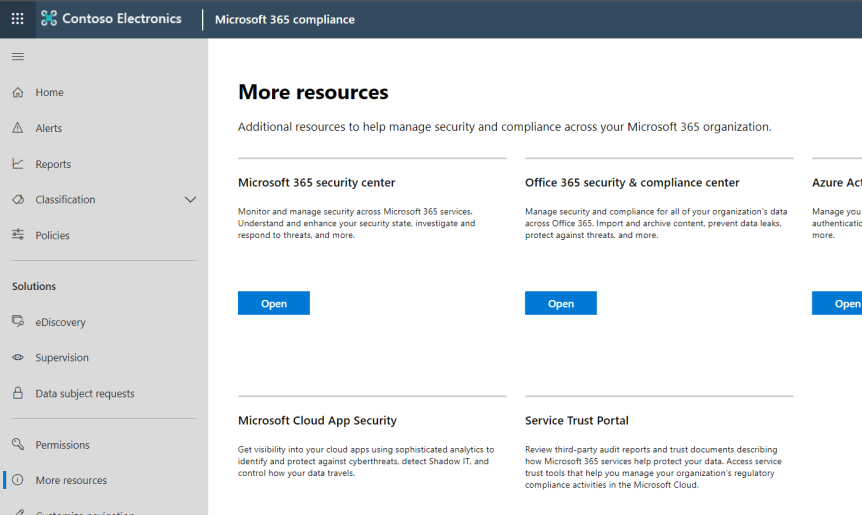This screenshot has width=862, height=515.
Task: Click the Supervision eye icon
Action: (18, 358)
